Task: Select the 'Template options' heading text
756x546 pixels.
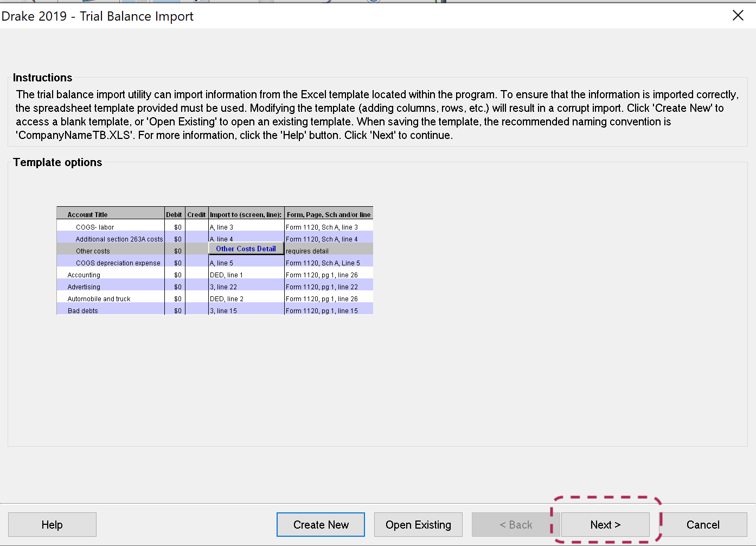Action: [57, 162]
